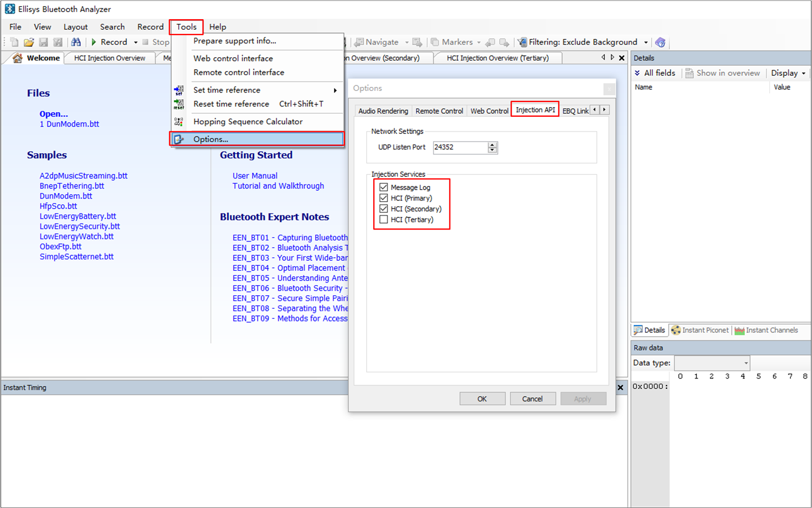
Task: Click the Filtering funnel icon
Action: [x=522, y=42]
